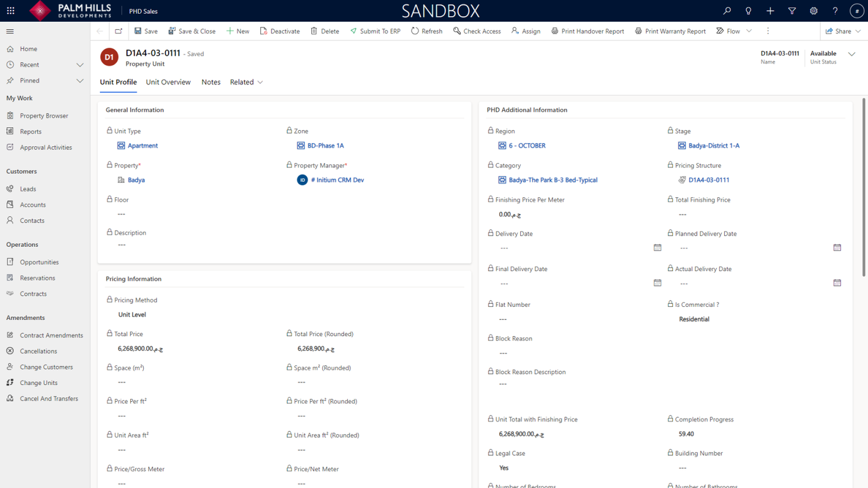Open Property Browser

click(x=45, y=115)
